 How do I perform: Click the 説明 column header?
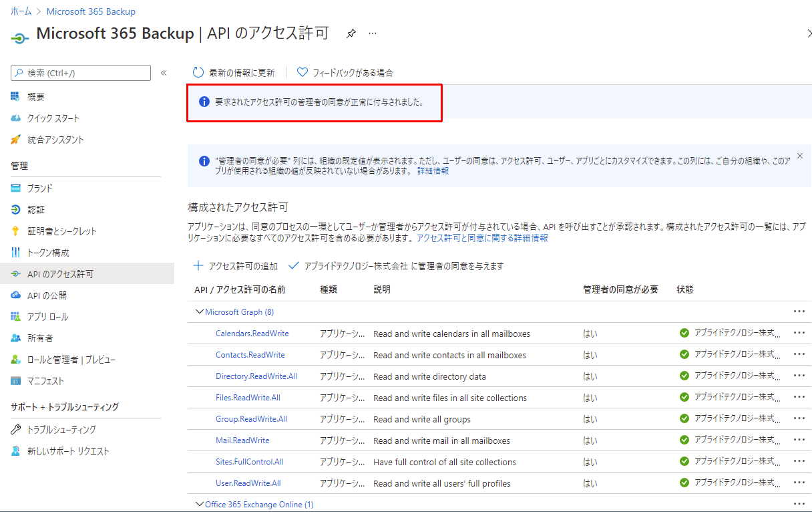click(382, 289)
